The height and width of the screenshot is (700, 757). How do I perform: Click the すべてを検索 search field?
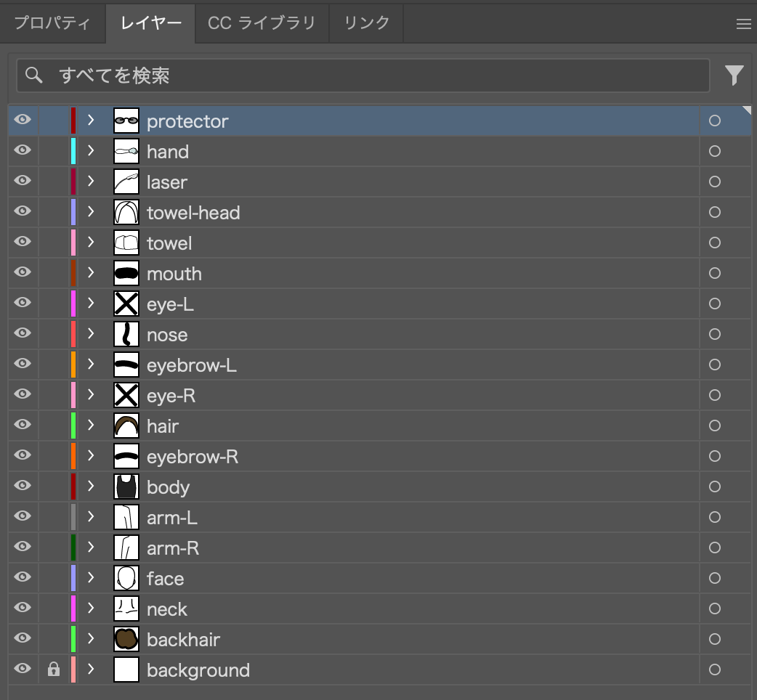tap(378, 75)
